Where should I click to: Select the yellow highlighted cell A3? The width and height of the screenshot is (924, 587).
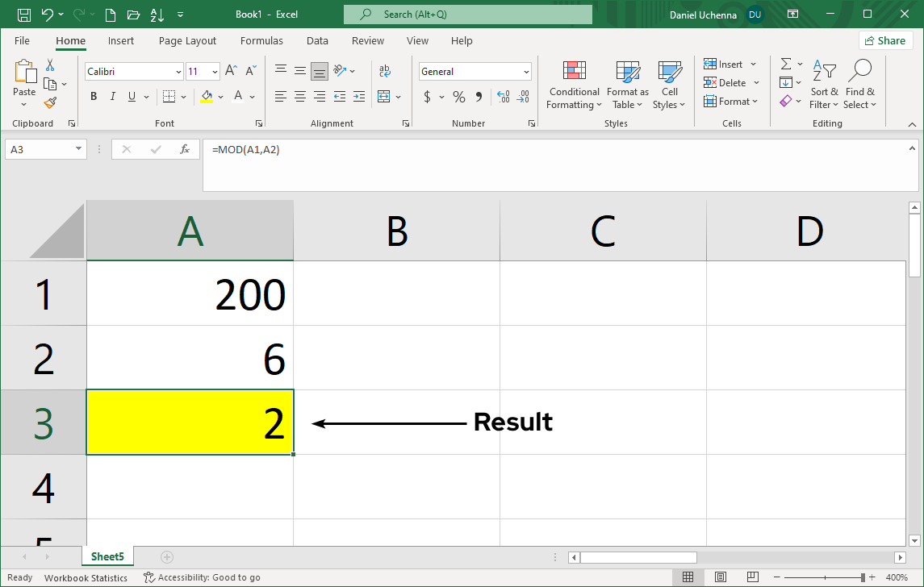[x=190, y=422]
